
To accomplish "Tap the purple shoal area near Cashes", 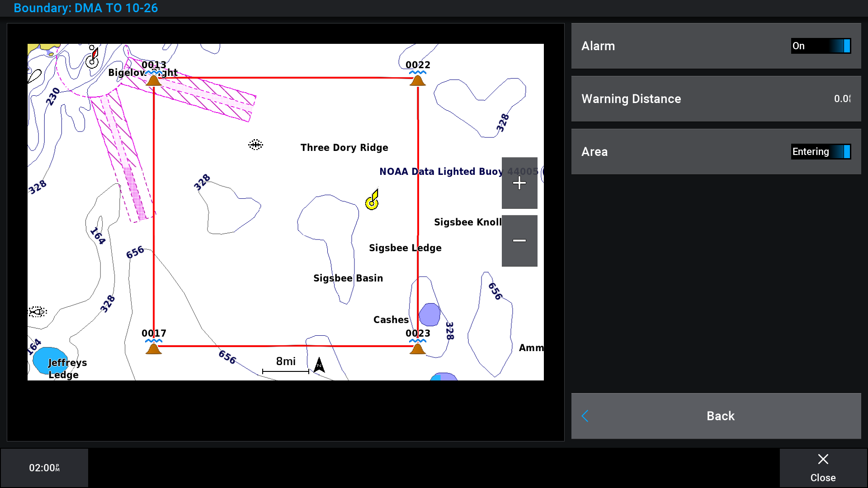I will pos(429,314).
